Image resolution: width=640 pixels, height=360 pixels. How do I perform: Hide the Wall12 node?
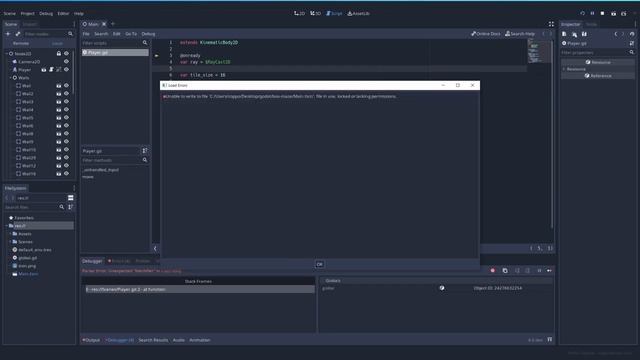click(67, 166)
